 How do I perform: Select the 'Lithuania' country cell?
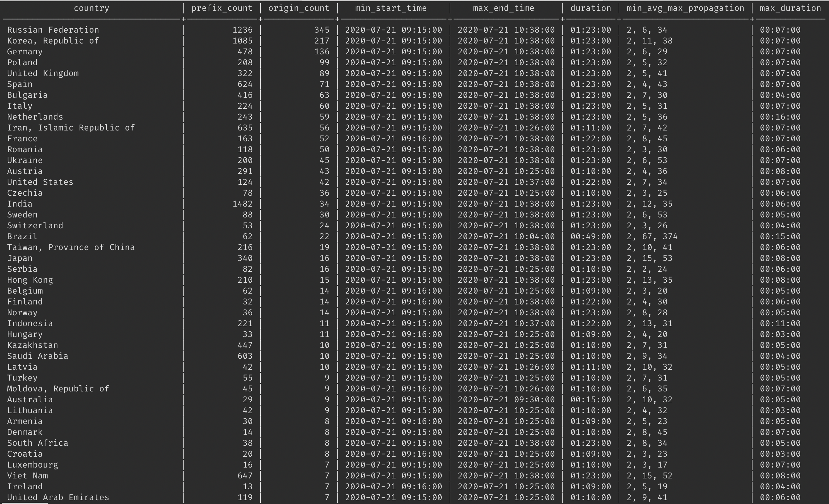(30, 411)
